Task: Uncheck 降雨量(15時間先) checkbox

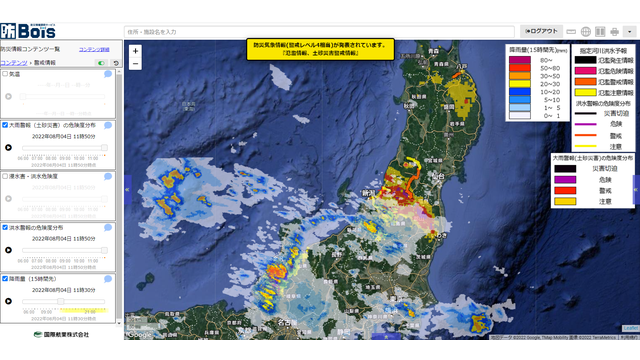Action: point(5,278)
